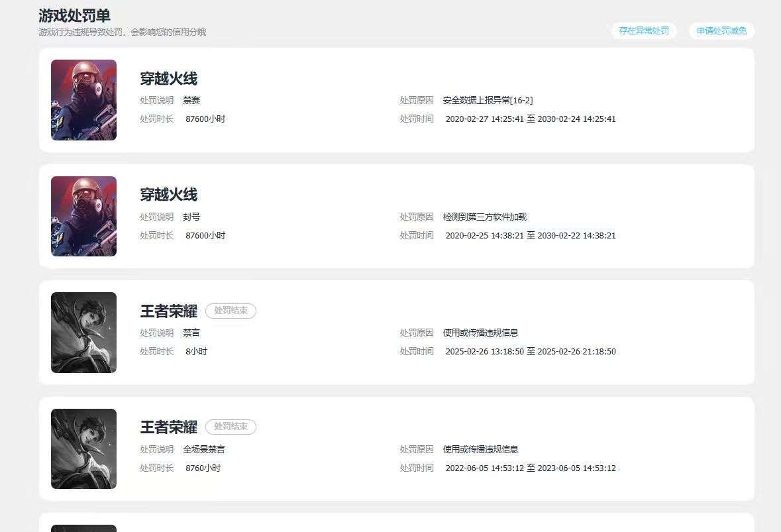Select the 穿越火线 thumbnail in the 禁赛 card

tap(83, 100)
